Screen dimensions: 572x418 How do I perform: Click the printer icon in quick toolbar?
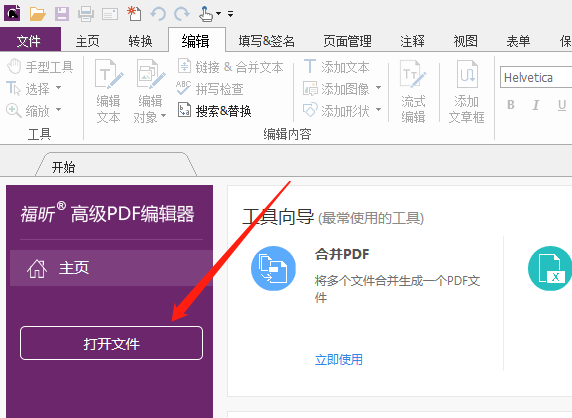[86, 14]
